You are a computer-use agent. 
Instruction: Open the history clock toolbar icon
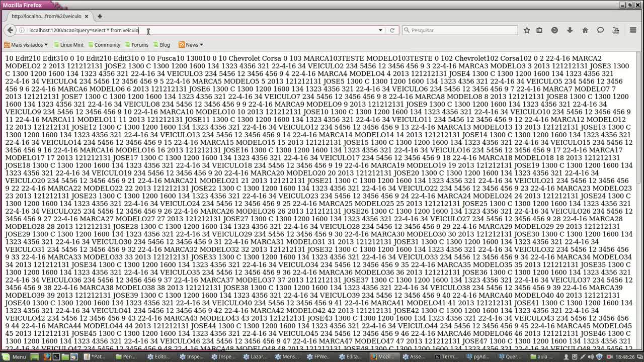coord(554,30)
